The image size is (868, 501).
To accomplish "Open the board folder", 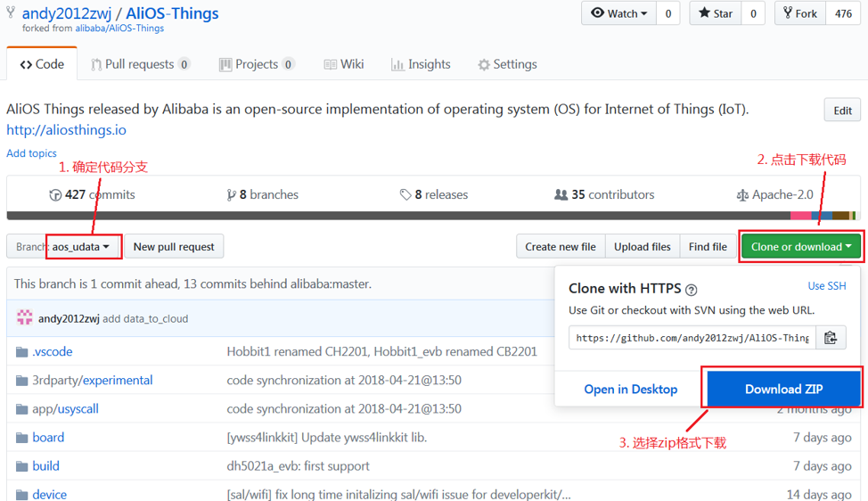I will click(x=48, y=438).
